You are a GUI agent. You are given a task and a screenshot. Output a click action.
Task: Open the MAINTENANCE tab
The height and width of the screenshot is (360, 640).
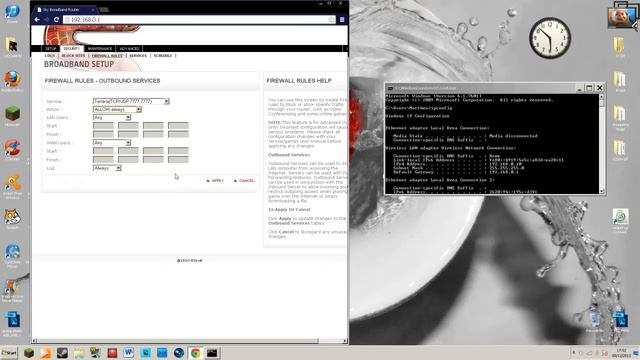100,49
